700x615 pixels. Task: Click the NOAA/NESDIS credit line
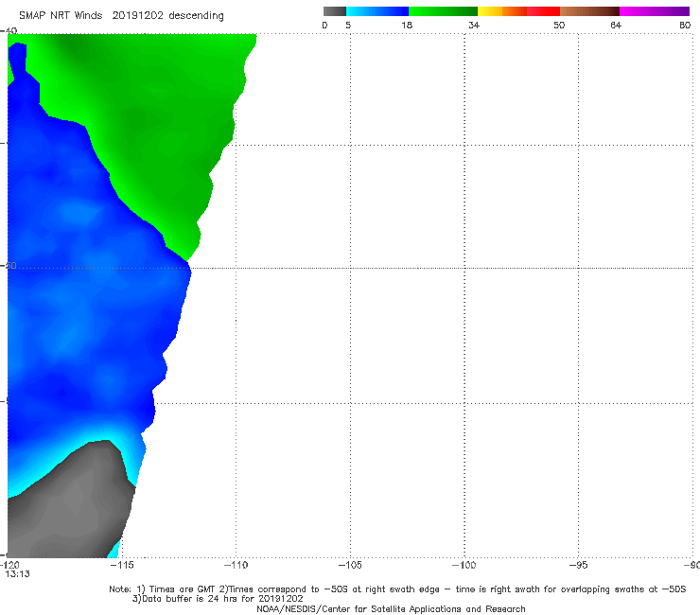coord(391,608)
